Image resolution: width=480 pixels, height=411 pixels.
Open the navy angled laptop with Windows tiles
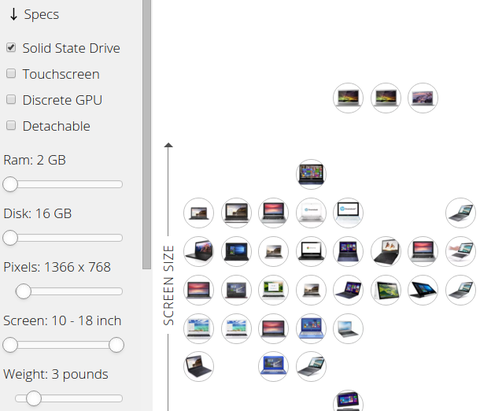pos(348,290)
